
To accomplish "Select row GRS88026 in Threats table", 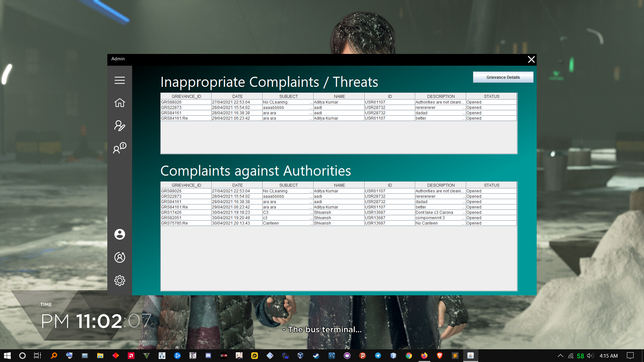I will point(186,102).
